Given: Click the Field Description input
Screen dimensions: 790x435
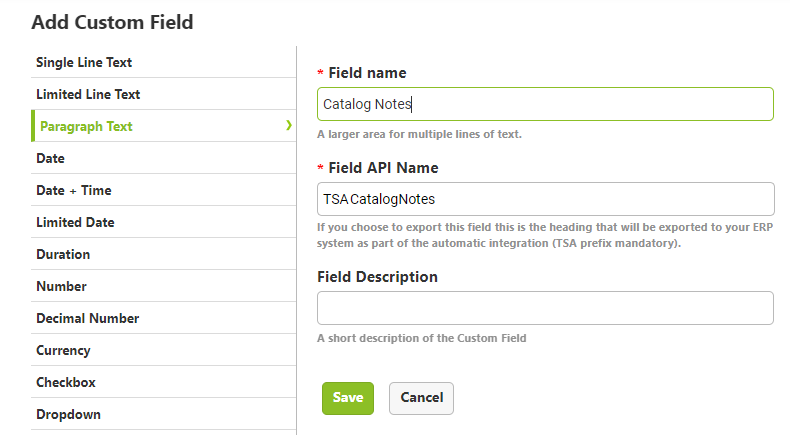Looking at the screenshot, I should pyautogui.click(x=545, y=308).
